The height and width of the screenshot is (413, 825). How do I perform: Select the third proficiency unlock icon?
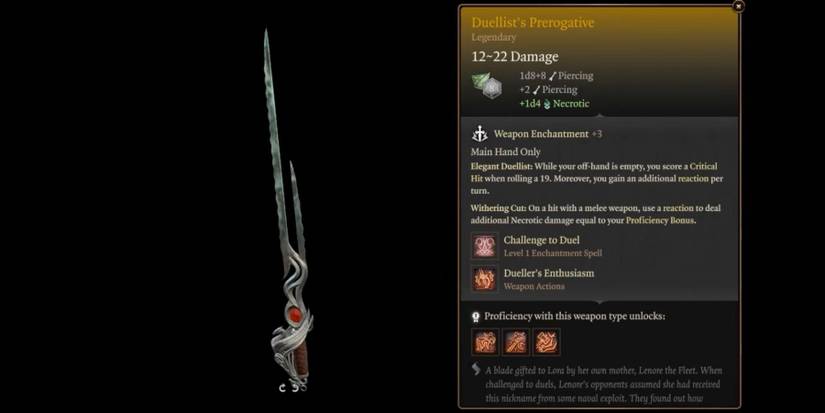(546, 342)
